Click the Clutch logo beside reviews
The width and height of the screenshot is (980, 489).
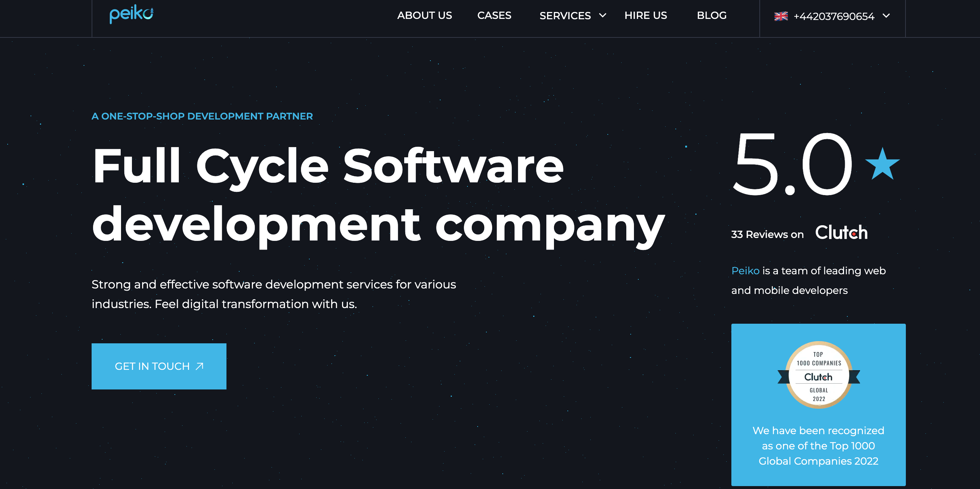click(841, 233)
